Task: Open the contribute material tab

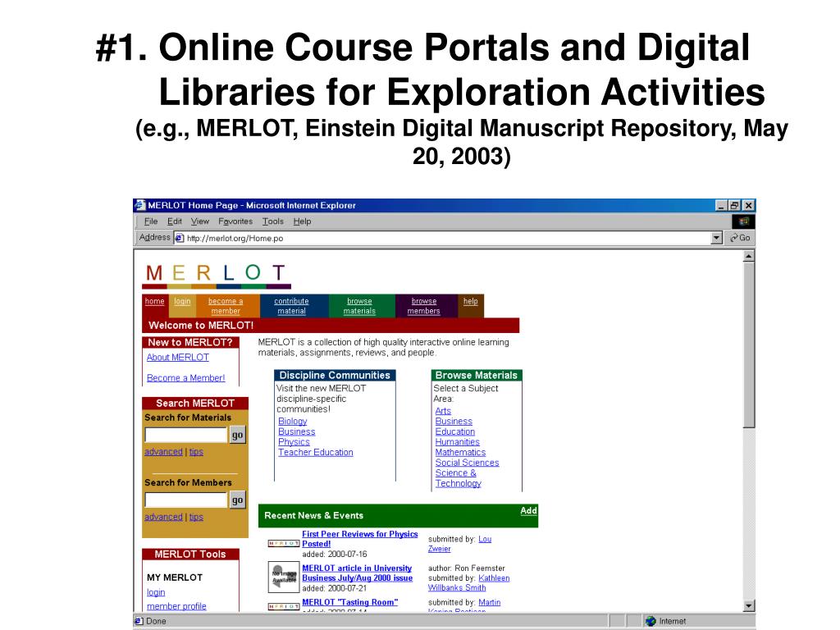Action: pos(291,306)
